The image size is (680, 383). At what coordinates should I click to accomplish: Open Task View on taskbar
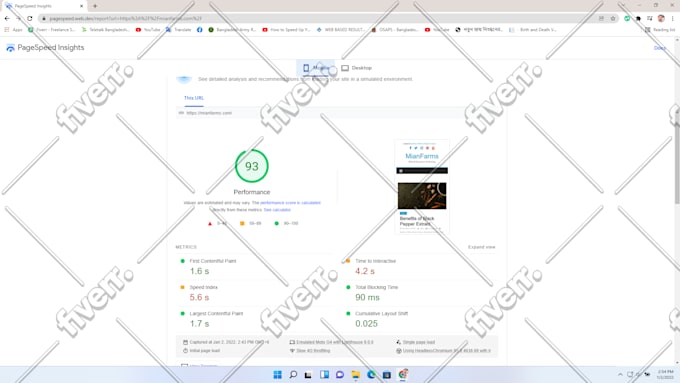308,374
